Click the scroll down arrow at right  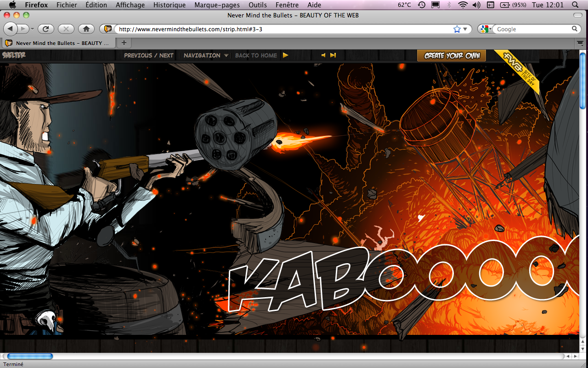coord(583,349)
